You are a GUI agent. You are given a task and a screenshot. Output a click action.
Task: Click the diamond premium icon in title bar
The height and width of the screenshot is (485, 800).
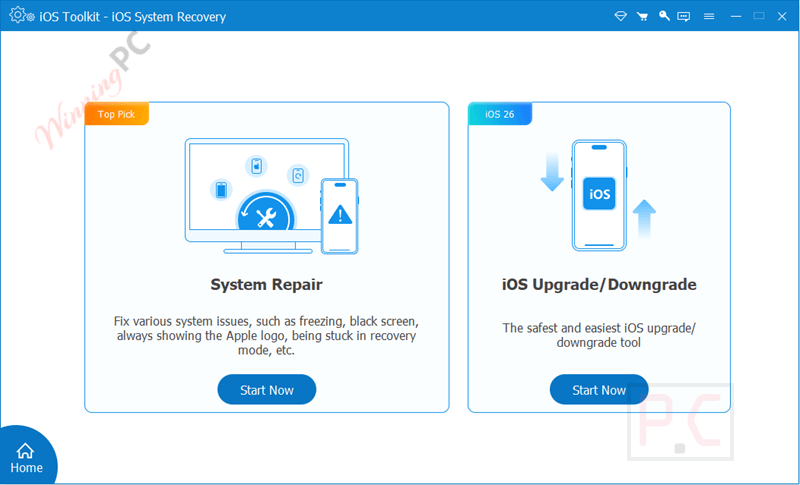click(620, 16)
